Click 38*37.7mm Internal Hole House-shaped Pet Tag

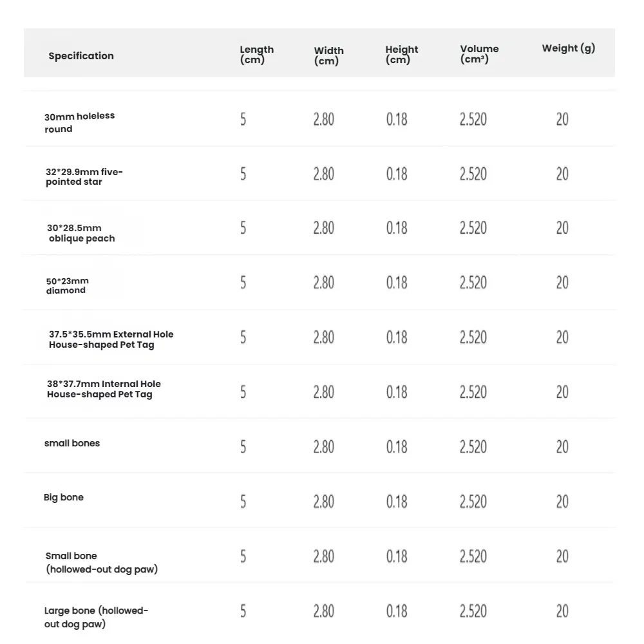coord(104,389)
